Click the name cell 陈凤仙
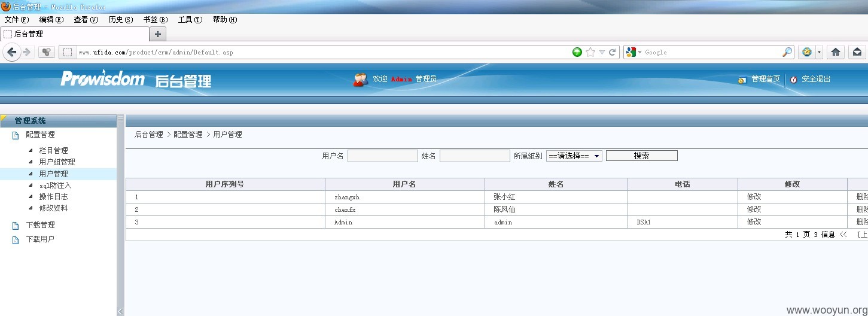This screenshot has width=868, height=316. coord(505,209)
